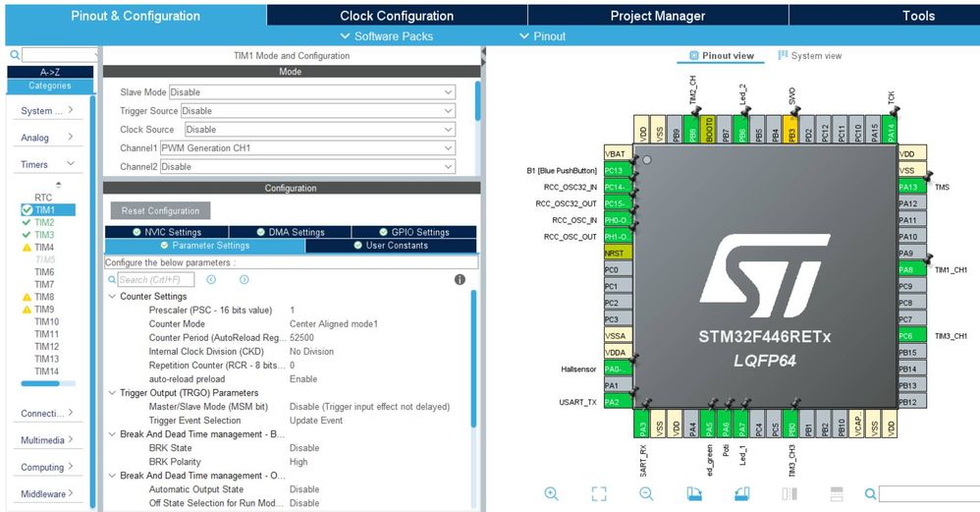Click the parameter search field
This screenshot has height=512, width=980.
pos(156,279)
